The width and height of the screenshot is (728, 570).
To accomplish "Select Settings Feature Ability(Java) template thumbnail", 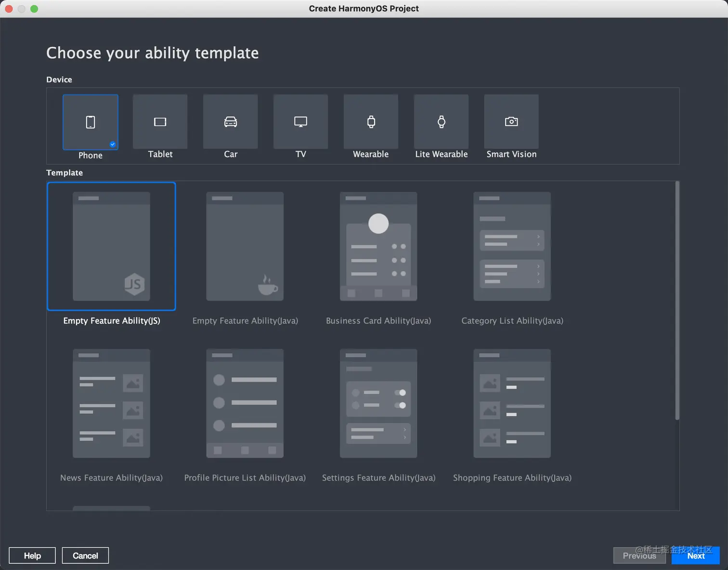I will pyautogui.click(x=378, y=403).
